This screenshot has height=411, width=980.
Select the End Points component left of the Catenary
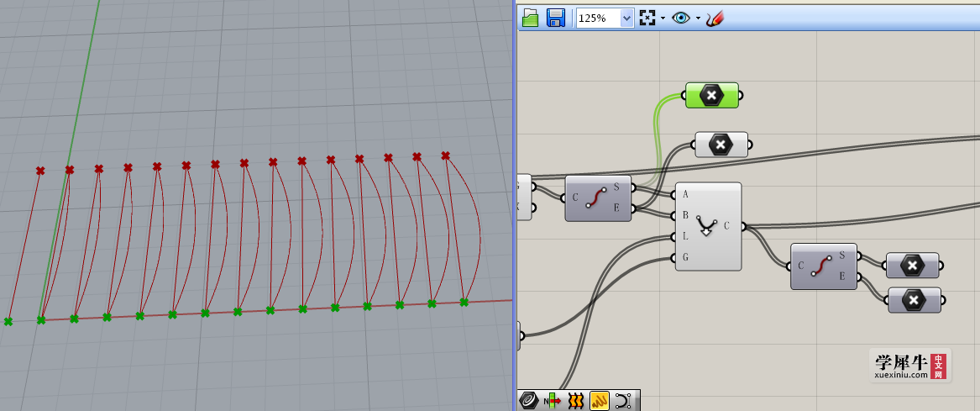click(598, 198)
